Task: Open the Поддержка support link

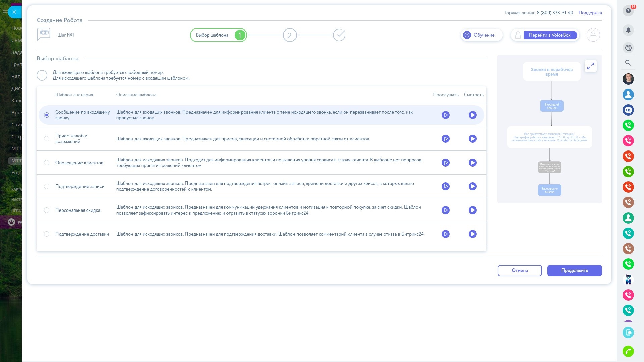Action: click(590, 13)
